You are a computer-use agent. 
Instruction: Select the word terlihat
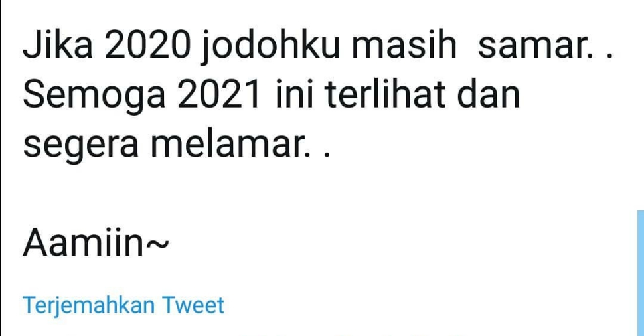click(x=385, y=94)
